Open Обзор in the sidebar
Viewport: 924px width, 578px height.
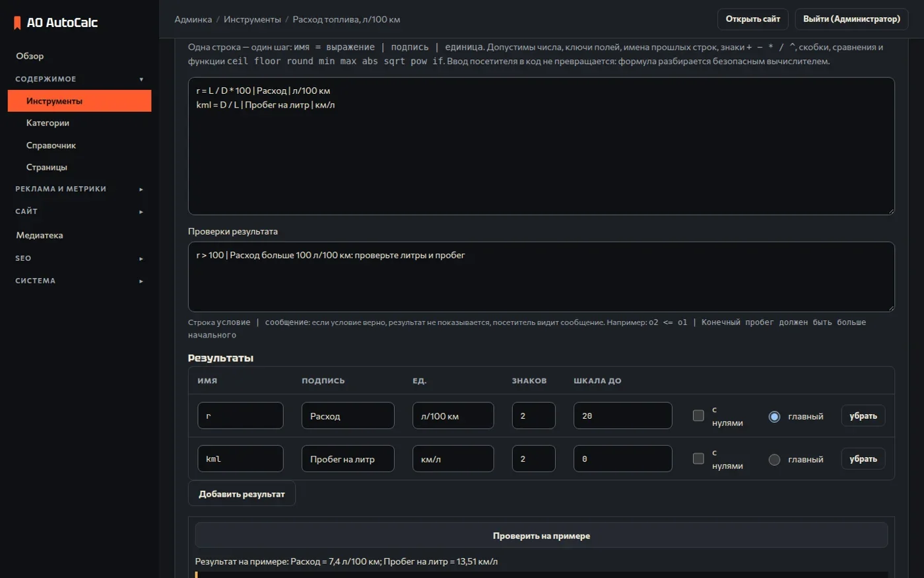tap(79, 56)
